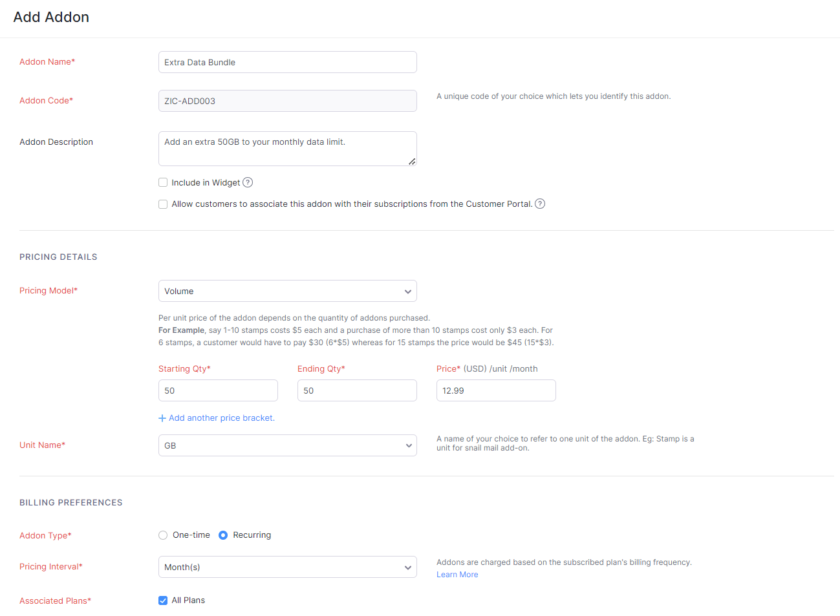Click the 'A name of your choice' unit hint
Viewport: 840px width, 616px height.
(565, 443)
